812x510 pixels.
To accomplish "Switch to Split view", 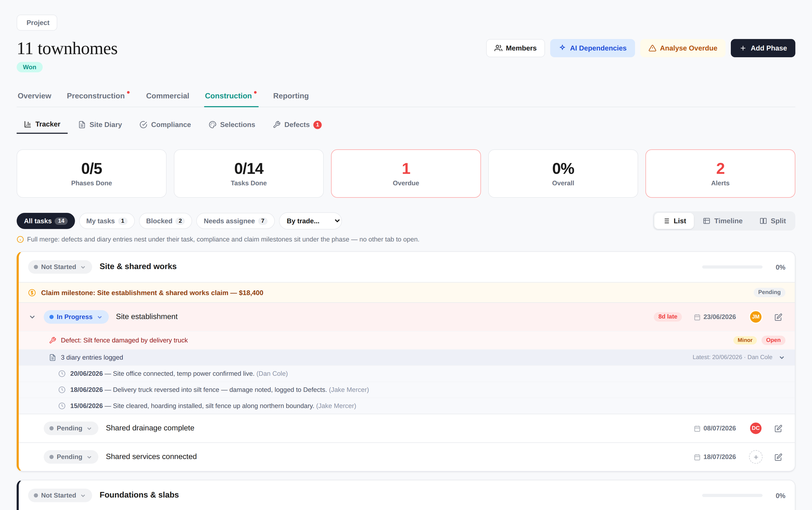I will [x=773, y=221].
